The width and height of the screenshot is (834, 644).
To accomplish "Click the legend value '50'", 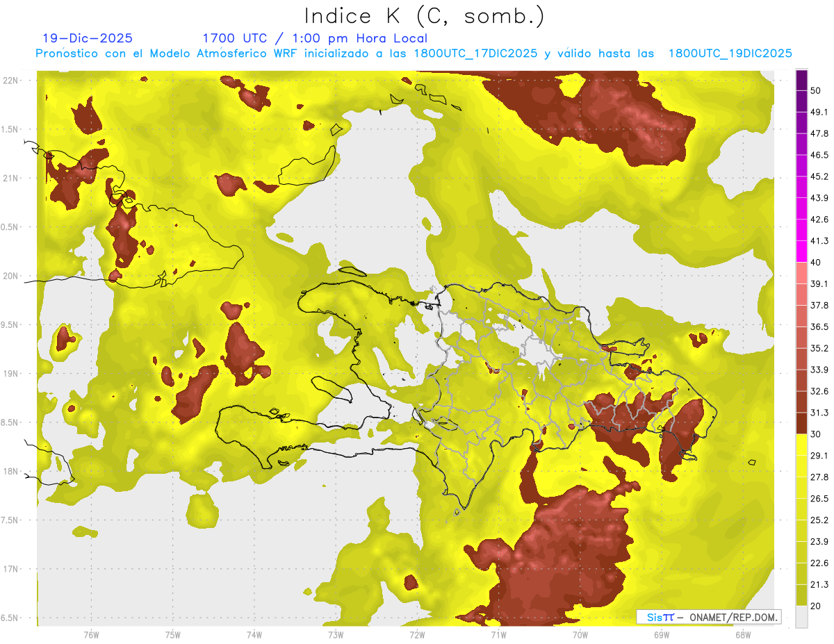I will 816,90.
